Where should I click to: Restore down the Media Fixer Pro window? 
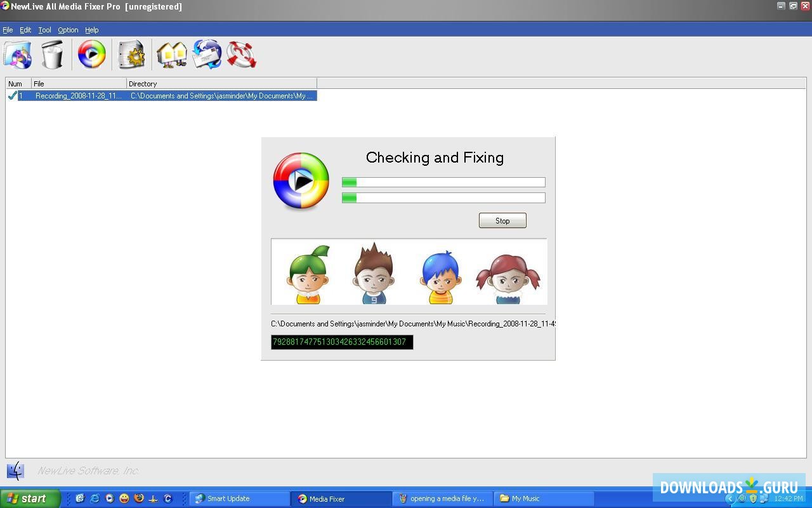pyautogui.click(x=793, y=6)
